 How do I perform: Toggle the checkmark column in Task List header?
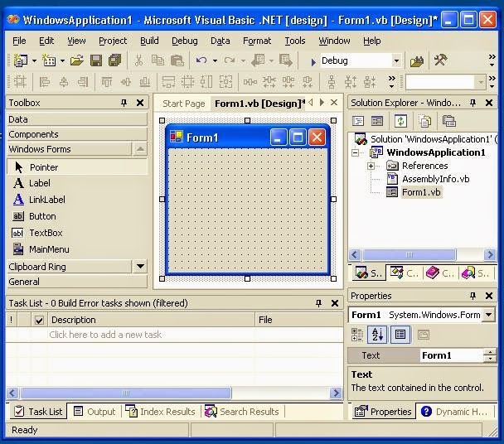coord(39,320)
